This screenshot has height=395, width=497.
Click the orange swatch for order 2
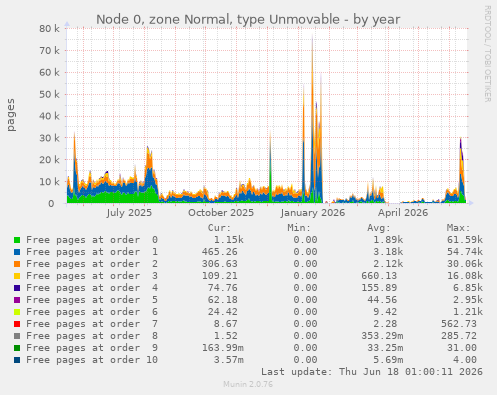tap(17, 264)
